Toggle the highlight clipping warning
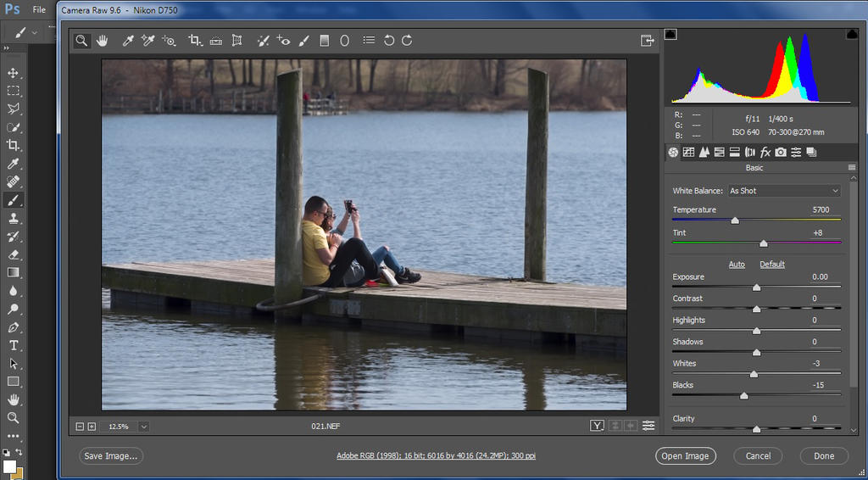The image size is (868, 480). [851, 35]
